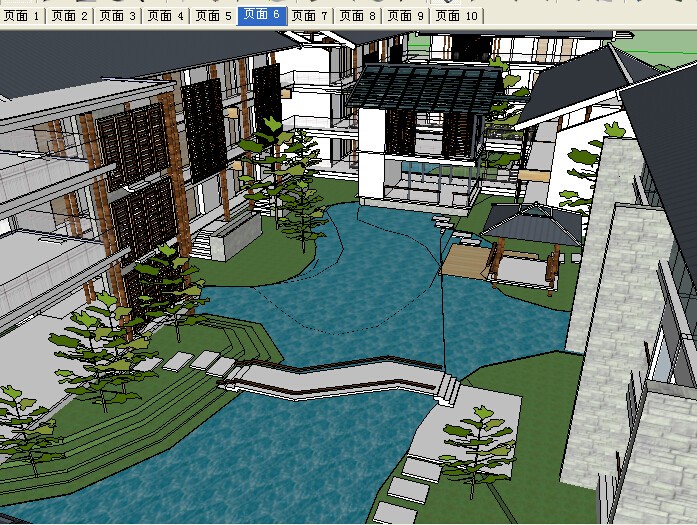Image resolution: width=697 pixels, height=525 pixels.
Task: Go to the 页面 10 scene tab
Action: coord(457,16)
